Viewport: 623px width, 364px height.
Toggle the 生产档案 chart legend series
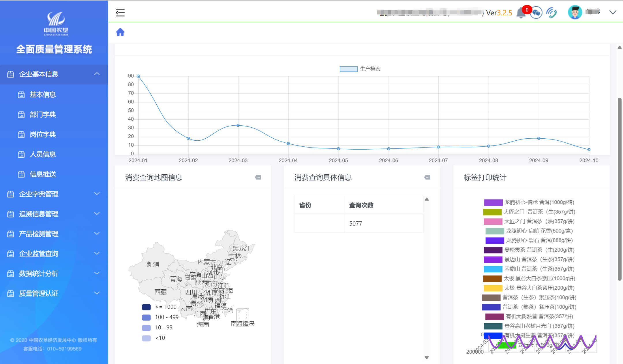pyautogui.click(x=349, y=69)
